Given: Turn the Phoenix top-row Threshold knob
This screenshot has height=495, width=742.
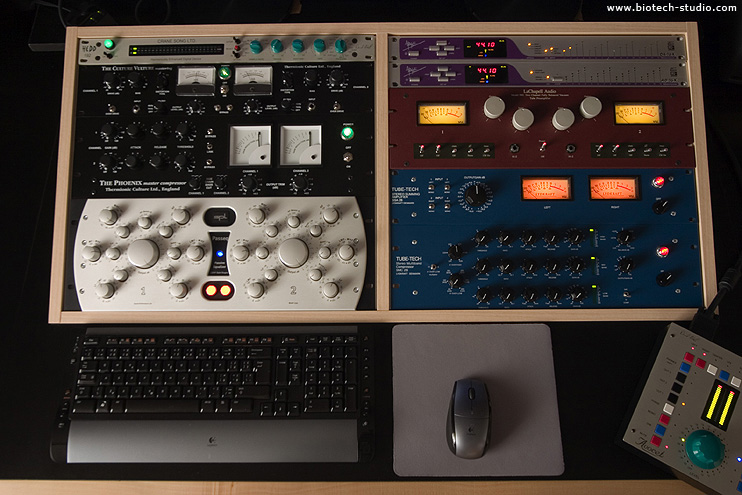Looking at the screenshot, I should [185, 131].
